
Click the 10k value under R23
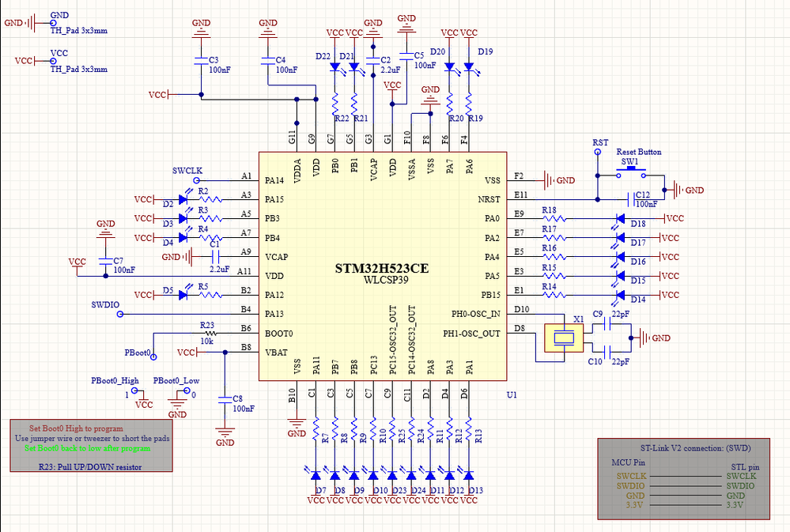coord(207,341)
